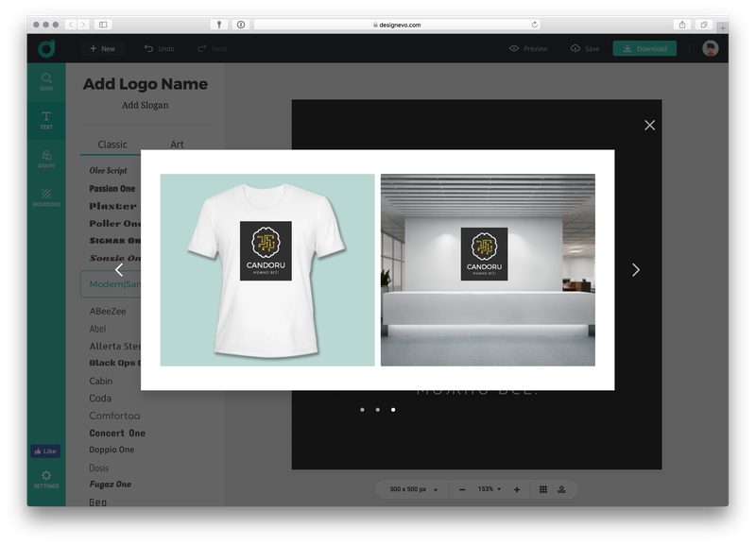Open the Shape panel in the sidebar
The image size is (756, 545).
tap(46, 159)
